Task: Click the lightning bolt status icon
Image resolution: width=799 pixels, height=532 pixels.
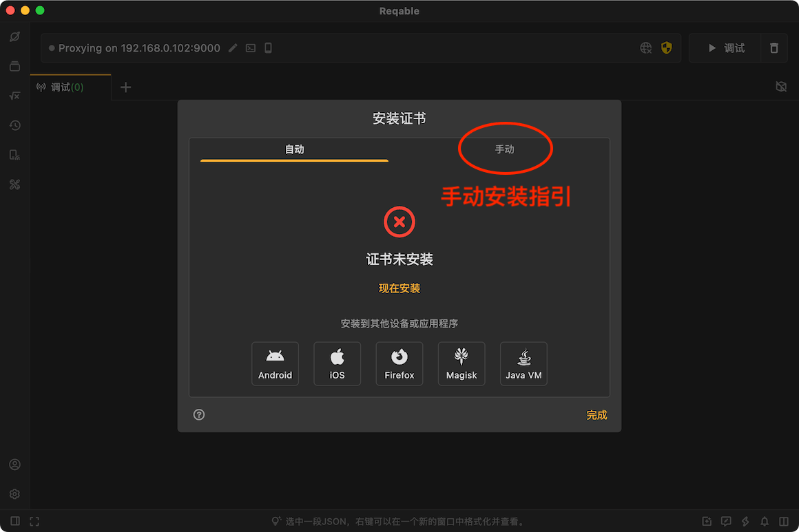Action: (745, 521)
